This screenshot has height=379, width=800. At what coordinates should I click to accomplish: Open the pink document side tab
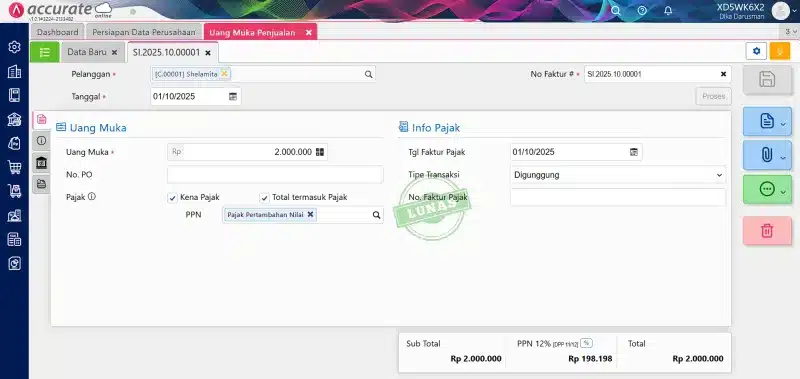tap(41, 119)
